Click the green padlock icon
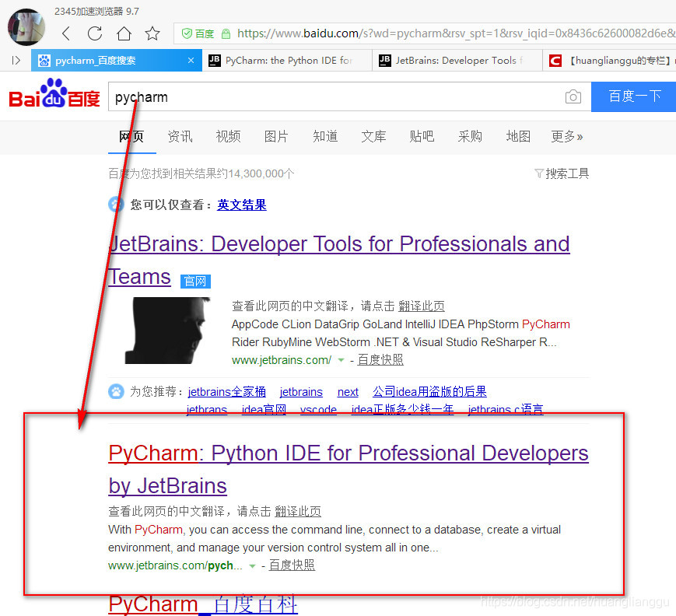The height and width of the screenshot is (616, 676). 226,33
